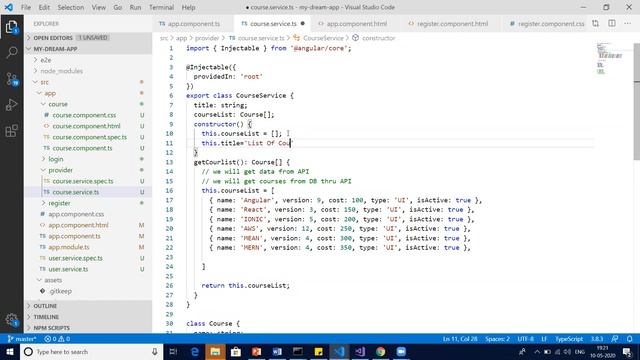Open the Search view in activity bar
Viewport: 640px width, 360px height.
pos(12,53)
